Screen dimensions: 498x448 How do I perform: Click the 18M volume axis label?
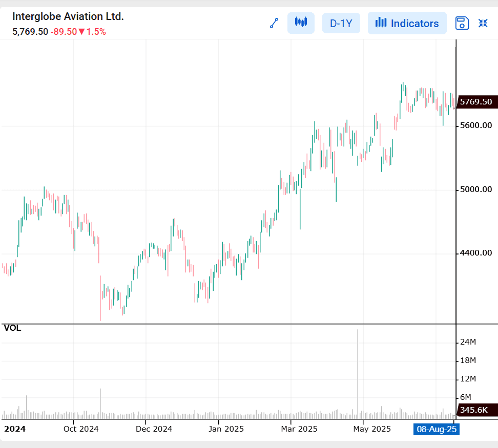click(468, 360)
